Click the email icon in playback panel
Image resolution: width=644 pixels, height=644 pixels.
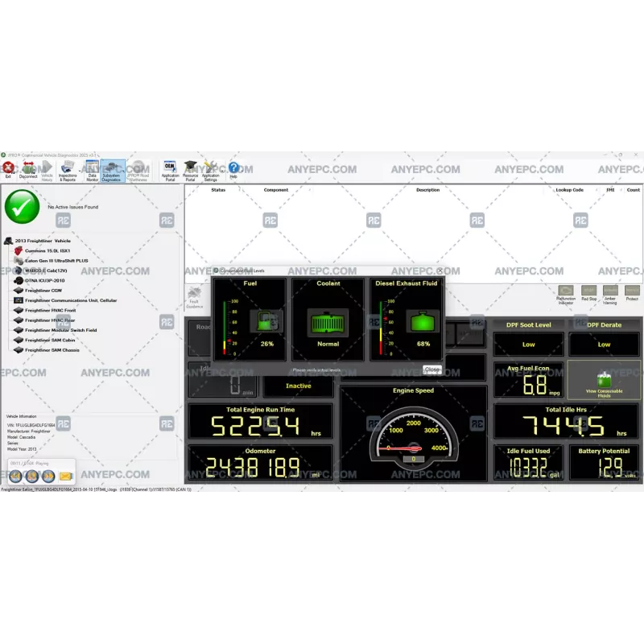65,476
